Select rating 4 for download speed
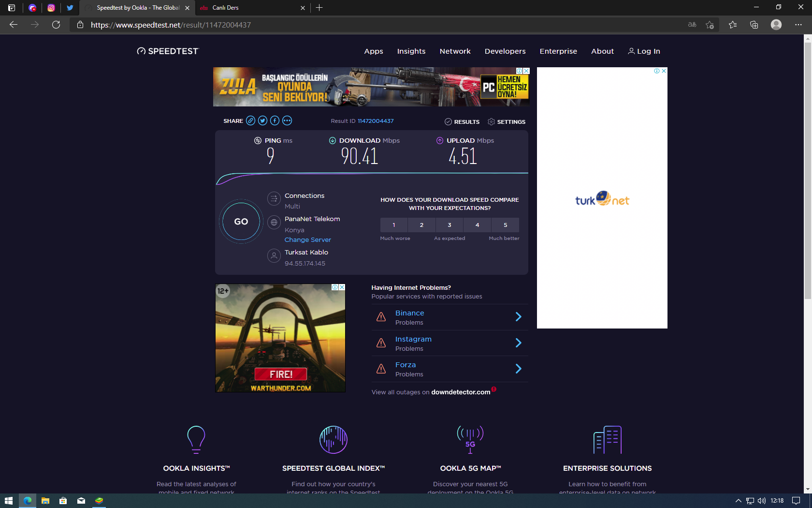Image resolution: width=812 pixels, height=508 pixels. pyautogui.click(x=478, y=225)
